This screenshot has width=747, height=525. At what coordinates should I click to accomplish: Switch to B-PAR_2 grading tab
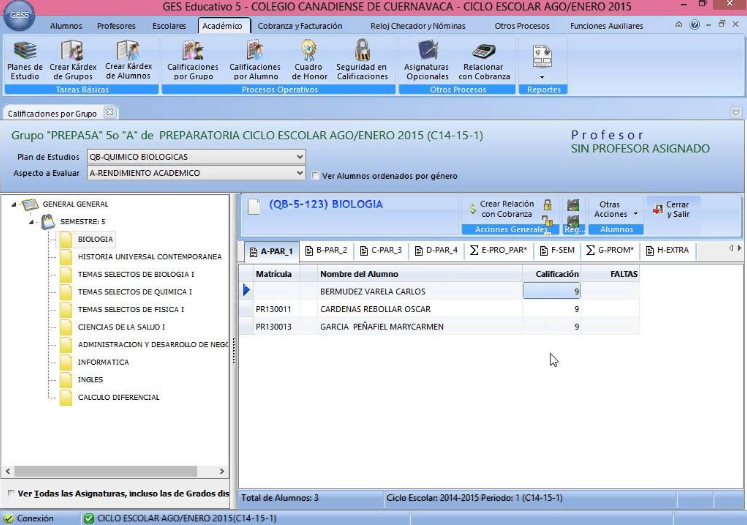tap(326, 251)
